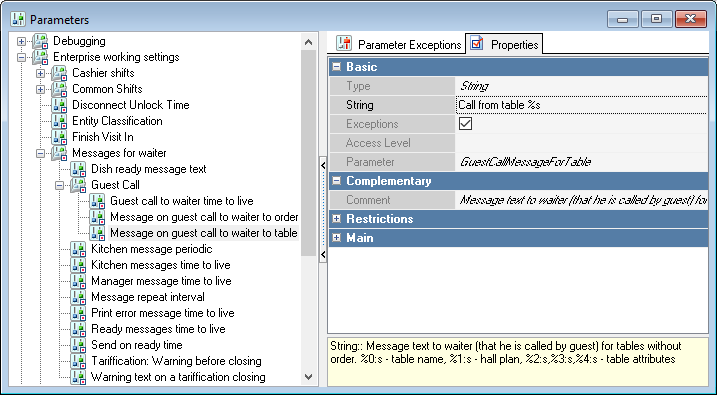Click the Messages for waiter folder icon
This screenshot has width=717, height=395.
(x=59, y=153)
